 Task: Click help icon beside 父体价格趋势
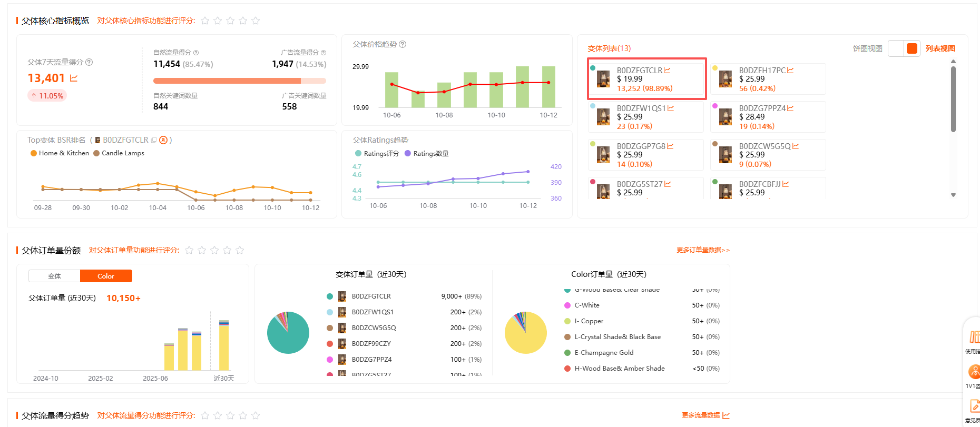(x=403, y=44)
